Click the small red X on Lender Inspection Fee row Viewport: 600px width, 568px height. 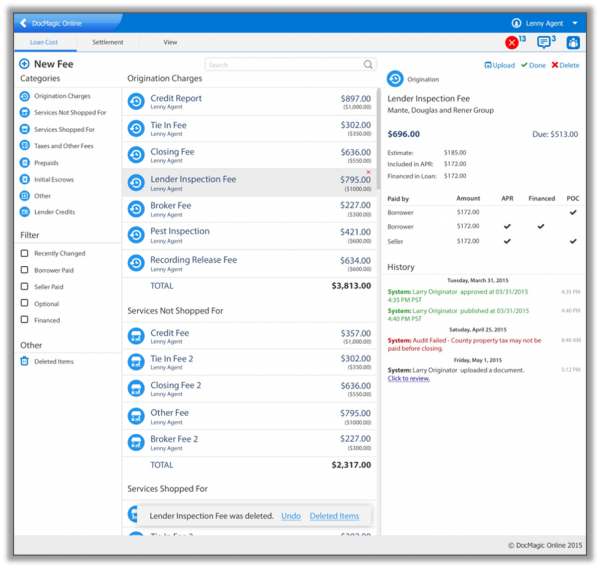click(368, 172)
